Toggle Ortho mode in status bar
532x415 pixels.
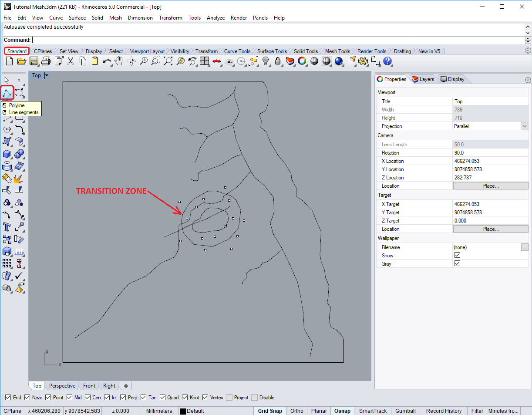click(297, 411)
